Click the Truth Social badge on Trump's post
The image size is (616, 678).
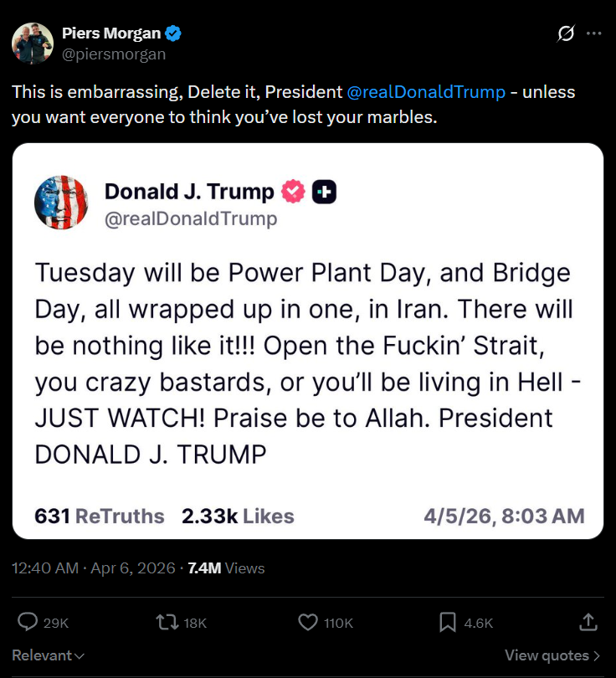tap(324, 191)
